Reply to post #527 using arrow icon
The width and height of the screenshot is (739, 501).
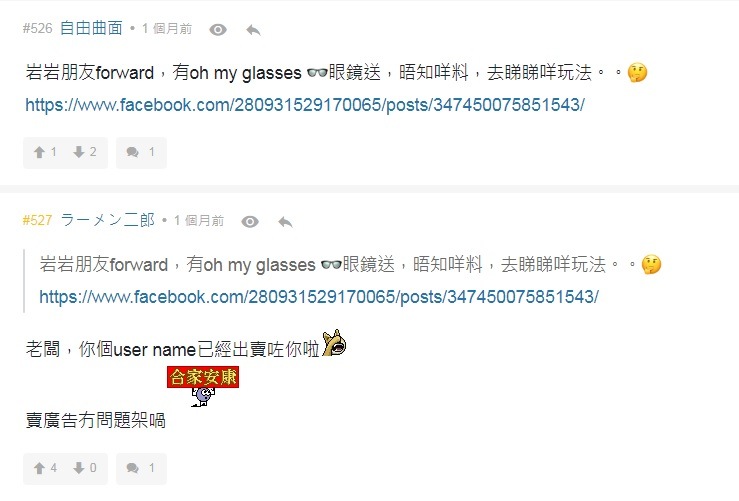click(x=285, y=222)
